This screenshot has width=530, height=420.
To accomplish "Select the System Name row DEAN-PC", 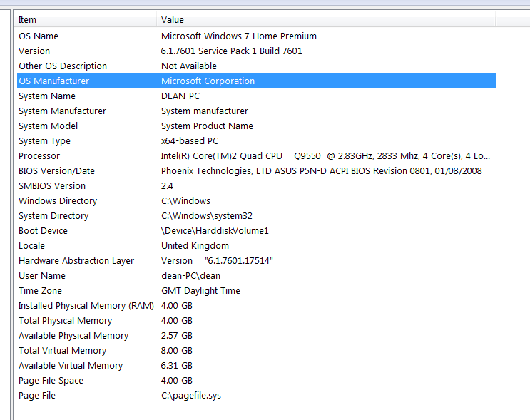I will coord(47,96).
